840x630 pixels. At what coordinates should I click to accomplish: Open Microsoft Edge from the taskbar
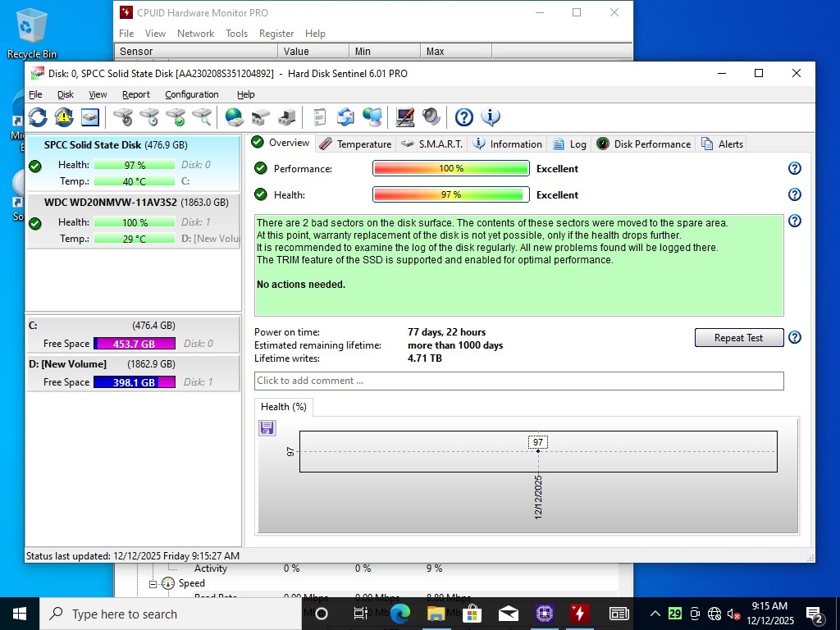[x=400, y=614]
